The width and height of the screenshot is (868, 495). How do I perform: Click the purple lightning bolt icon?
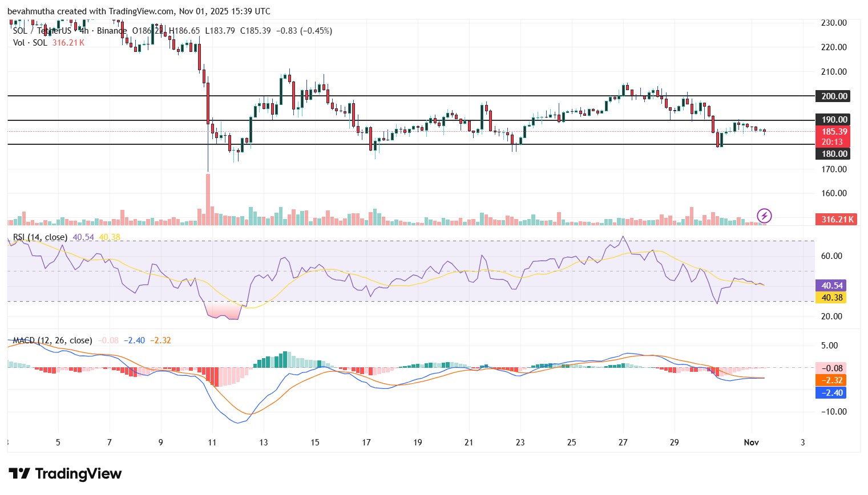pos(764,216)
